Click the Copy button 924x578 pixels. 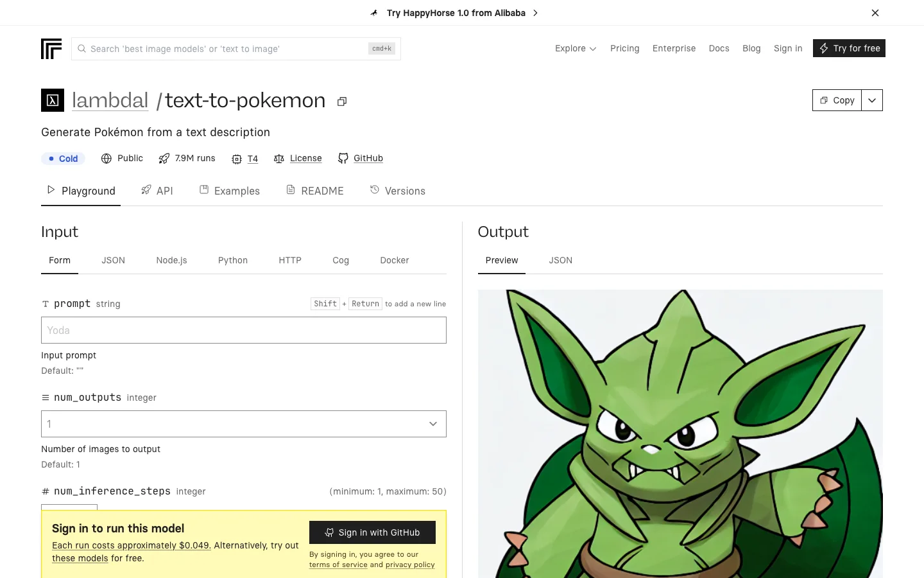pos(837,100)
